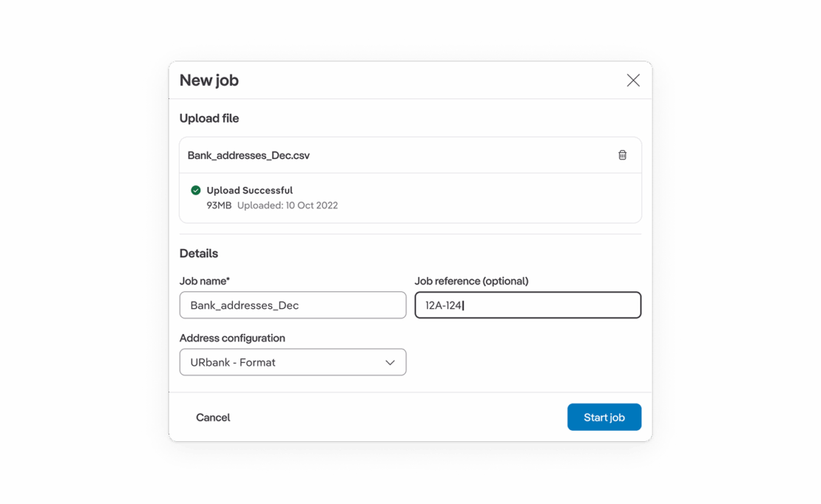Click the 93MB file size text
Image resolution: width=821 pixels, height=504 pixels.
pyautogui.click(x=219, y=205)
